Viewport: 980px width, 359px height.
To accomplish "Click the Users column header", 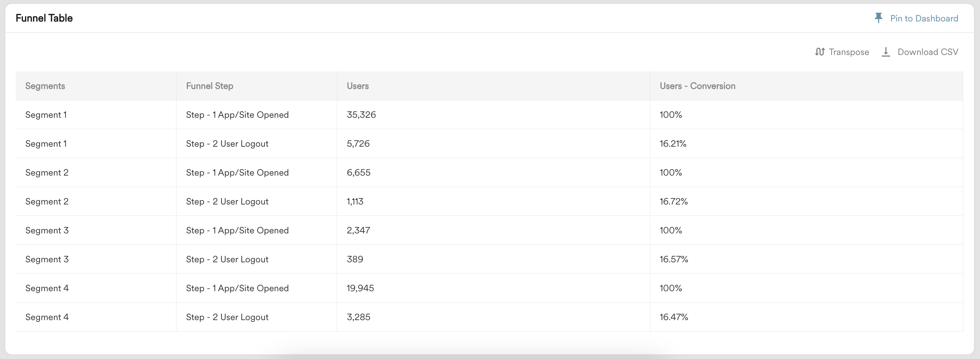I will coord(357,86).
